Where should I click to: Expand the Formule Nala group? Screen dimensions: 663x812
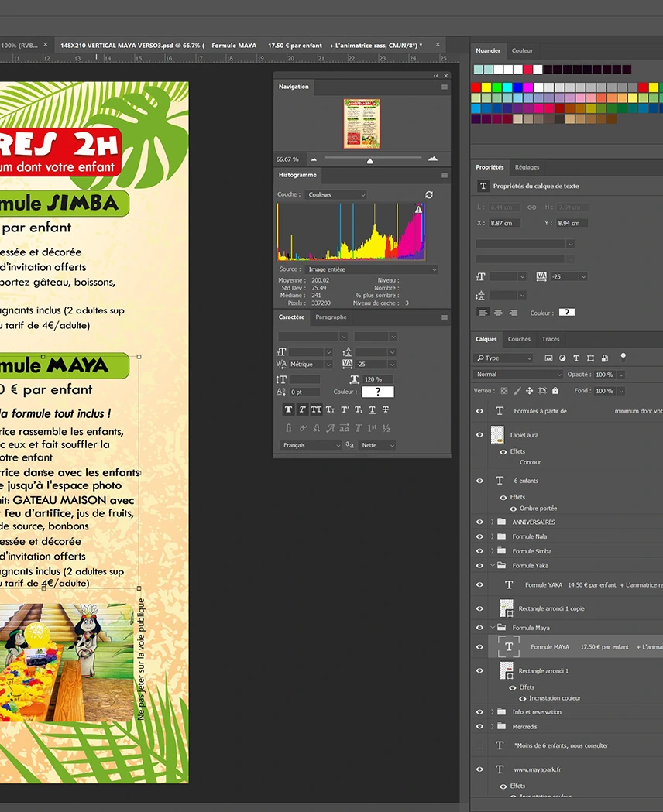[x=493, y=536]
